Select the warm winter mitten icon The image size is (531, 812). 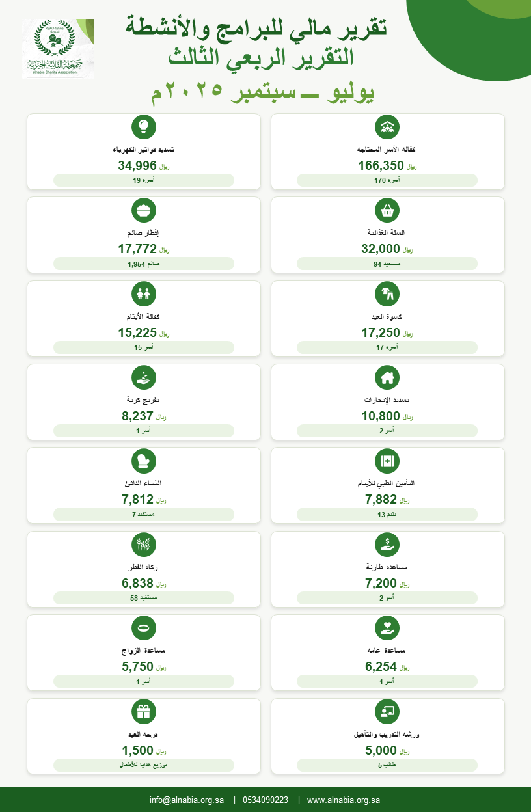[x=144, y=461]
